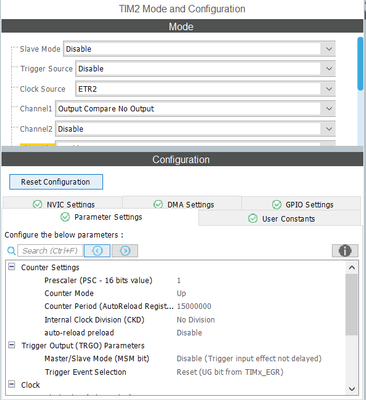
Task: Click the Trigger Event Selection label
Action: 86,372
